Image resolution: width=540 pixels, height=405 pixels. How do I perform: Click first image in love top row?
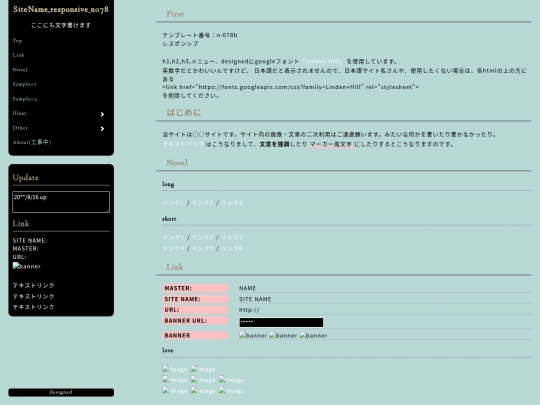tap(175, 369)
